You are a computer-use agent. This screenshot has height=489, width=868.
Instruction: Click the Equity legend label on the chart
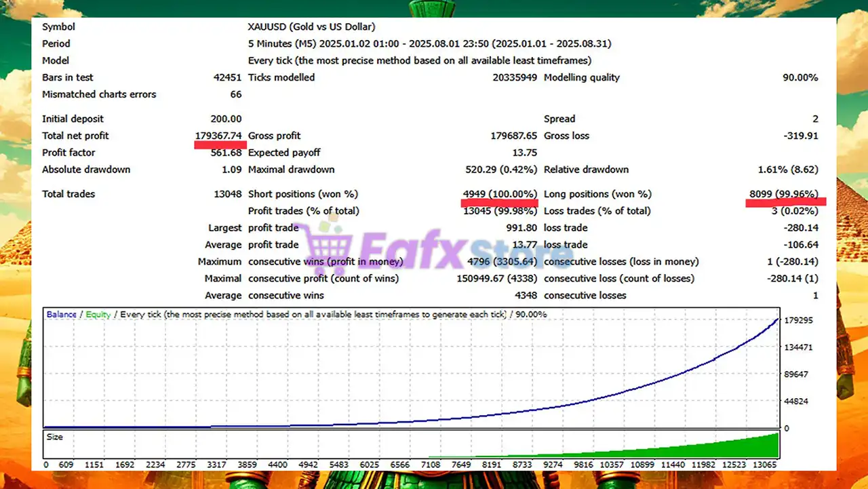pos(98,315)
